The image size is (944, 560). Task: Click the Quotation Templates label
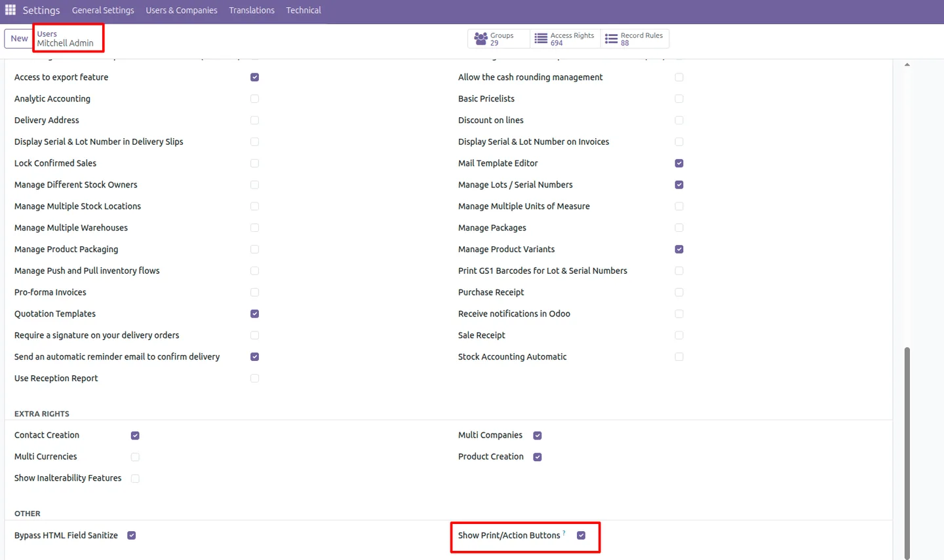(55, 314)
